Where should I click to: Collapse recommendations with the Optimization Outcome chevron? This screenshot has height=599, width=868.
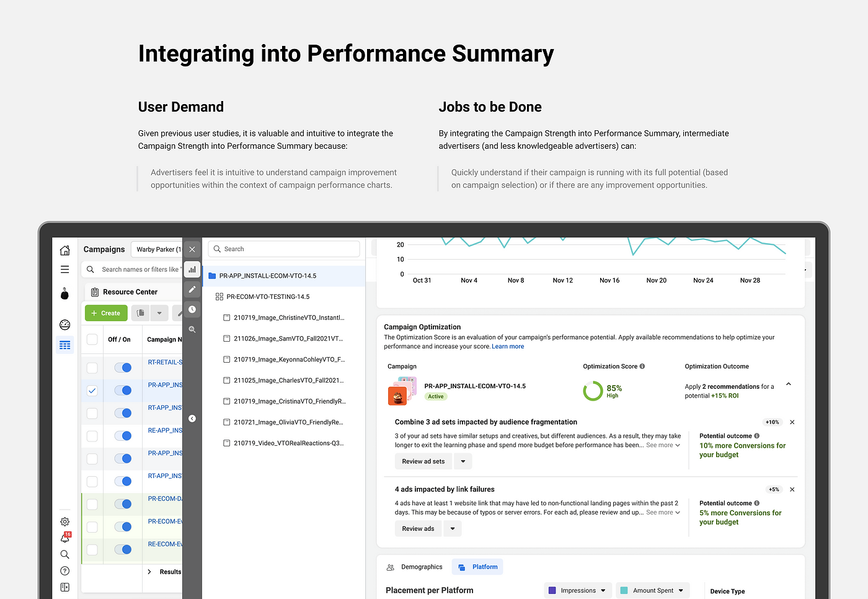[x=788, y=384]
